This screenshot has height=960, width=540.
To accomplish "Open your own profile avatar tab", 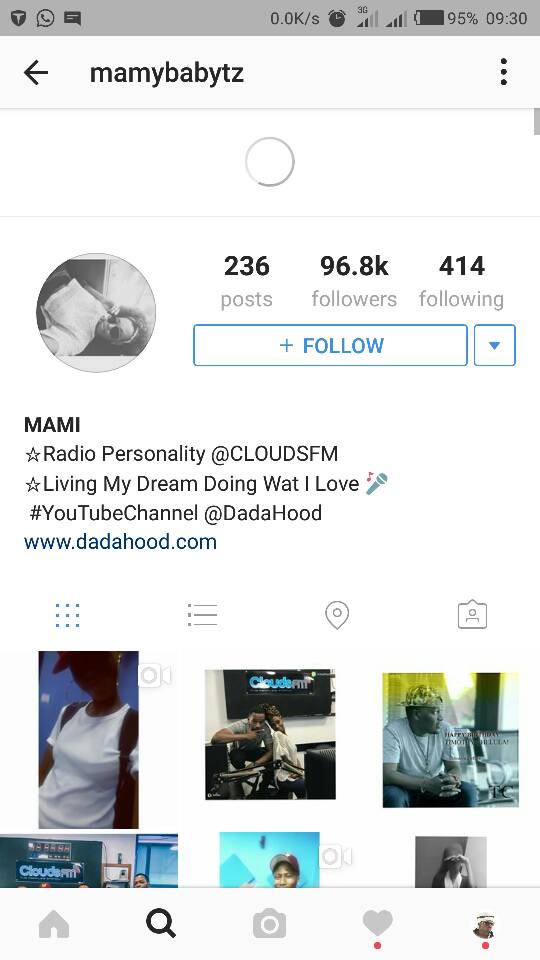I will click(485, 924).
